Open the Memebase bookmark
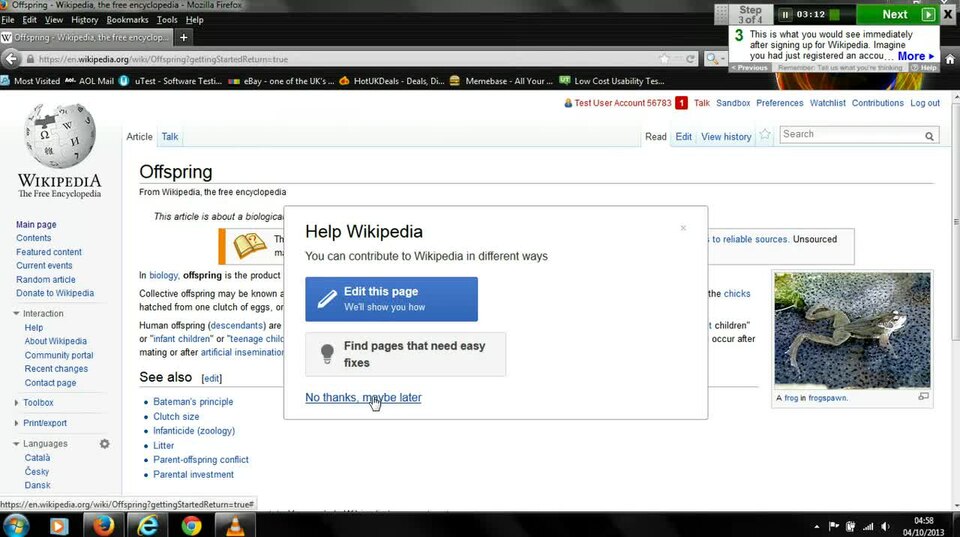960x537 pixels. click(x=501, y=81)
